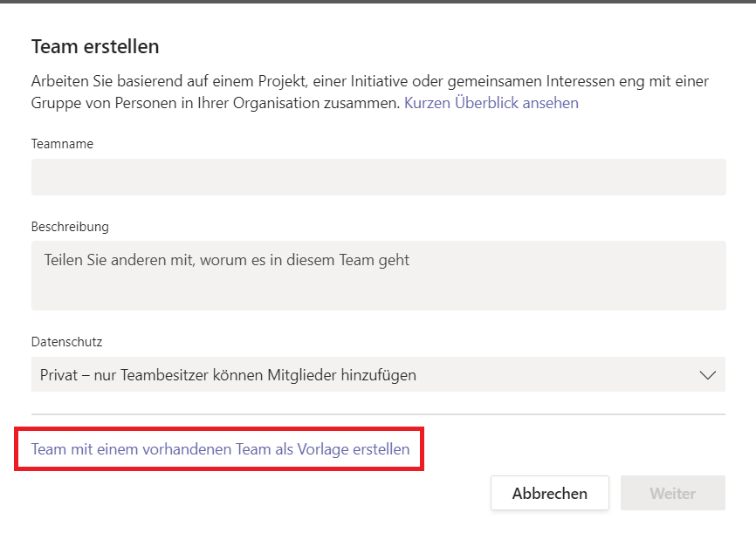Image resolution: width=756 pixels, height=533 pixels.
Task: Click the 'Teilen Sie anderen mit' placeholder text
Action: coord(227,260)
